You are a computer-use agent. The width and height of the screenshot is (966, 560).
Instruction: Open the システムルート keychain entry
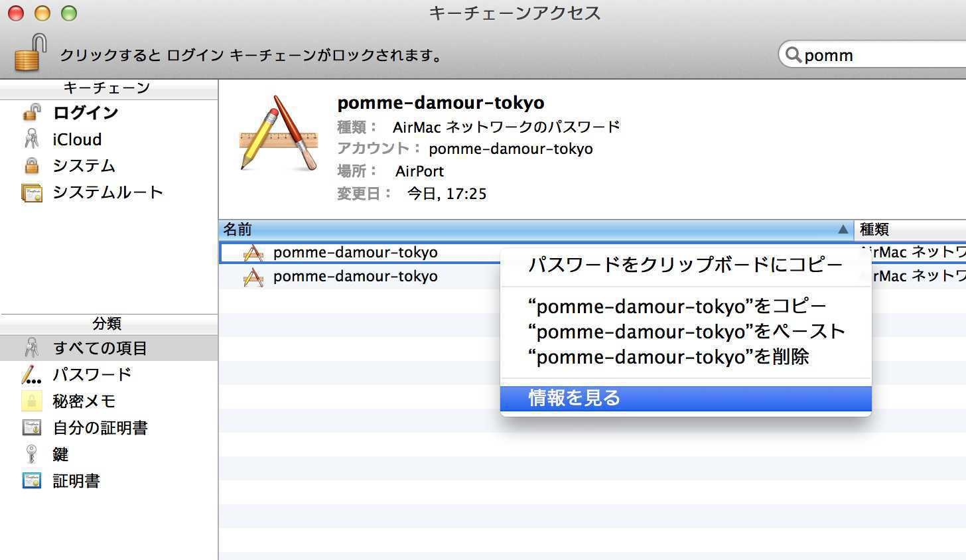(109, 192)
